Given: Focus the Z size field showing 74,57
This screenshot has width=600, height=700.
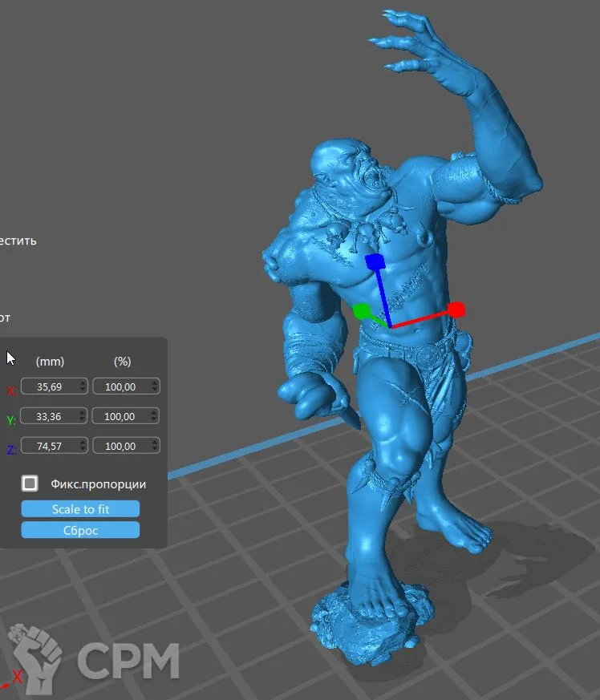Looking at the screenshot, I should 50,447.
